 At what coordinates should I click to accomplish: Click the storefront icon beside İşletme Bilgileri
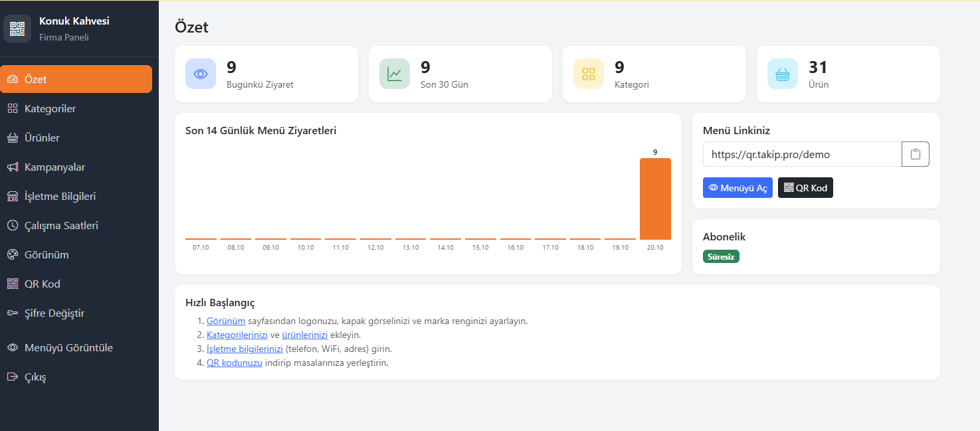[x=13, y=197]
